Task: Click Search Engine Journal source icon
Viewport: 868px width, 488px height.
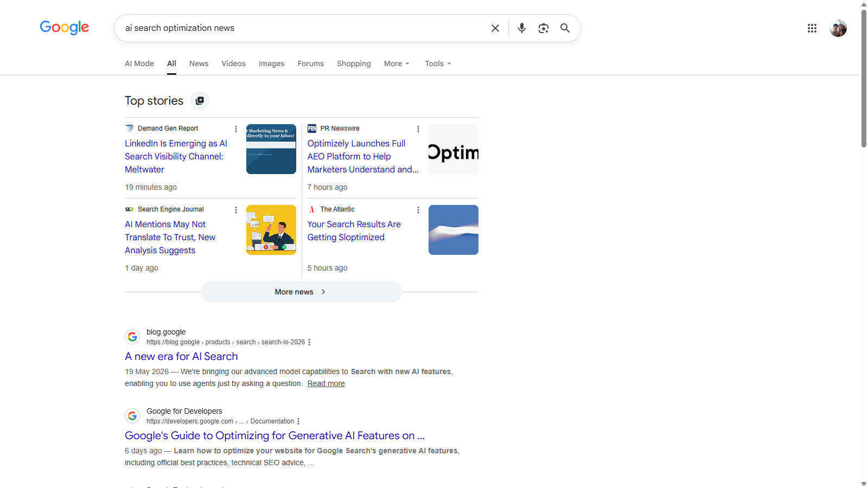Action: coord(129,209)
